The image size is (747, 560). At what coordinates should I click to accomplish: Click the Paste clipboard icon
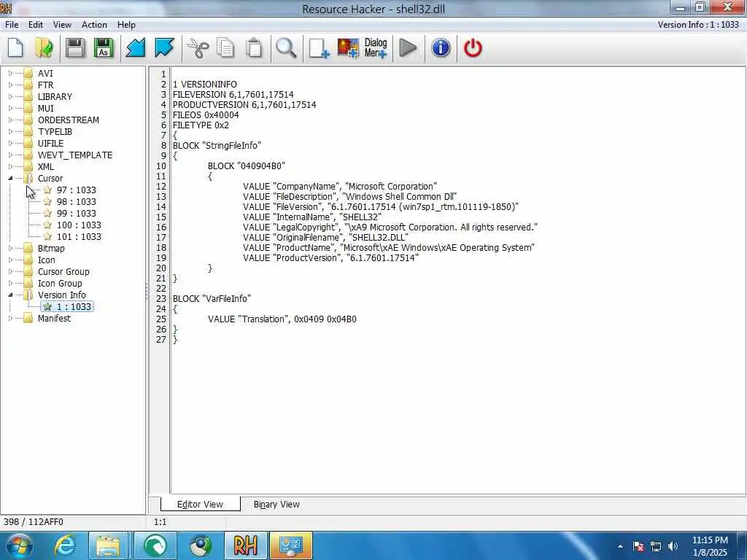255,48
